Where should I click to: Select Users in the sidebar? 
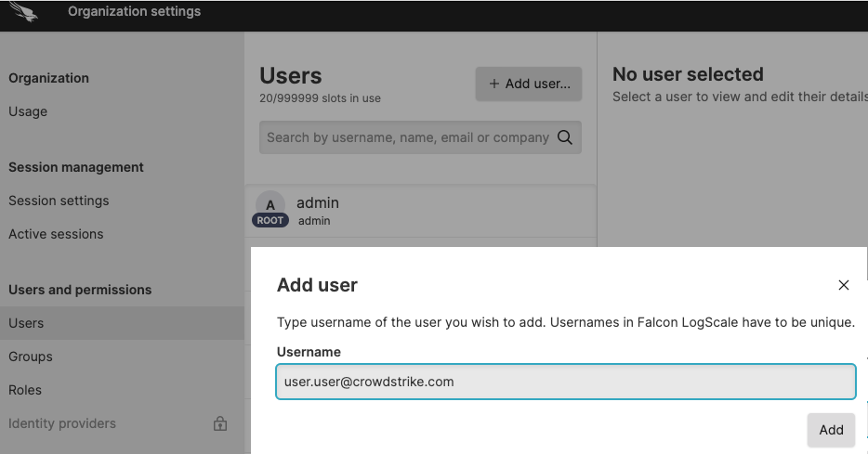(x=26, y=323)
